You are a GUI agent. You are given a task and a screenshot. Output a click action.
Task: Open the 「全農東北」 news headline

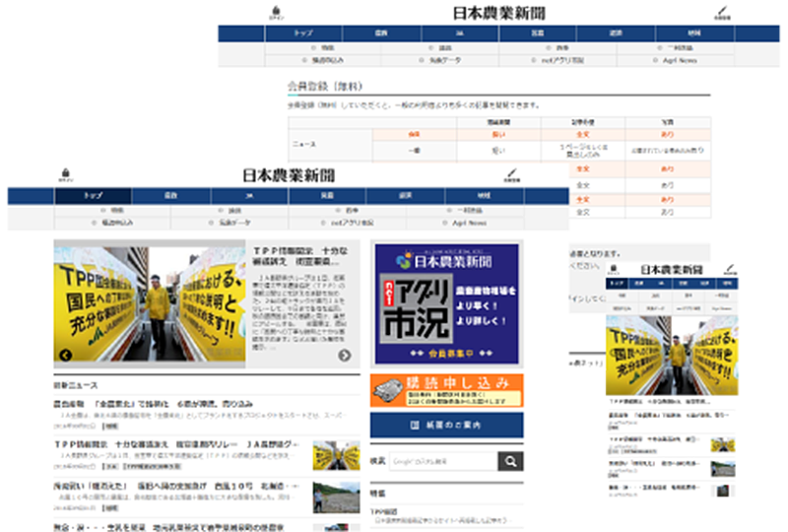point(154,404)
